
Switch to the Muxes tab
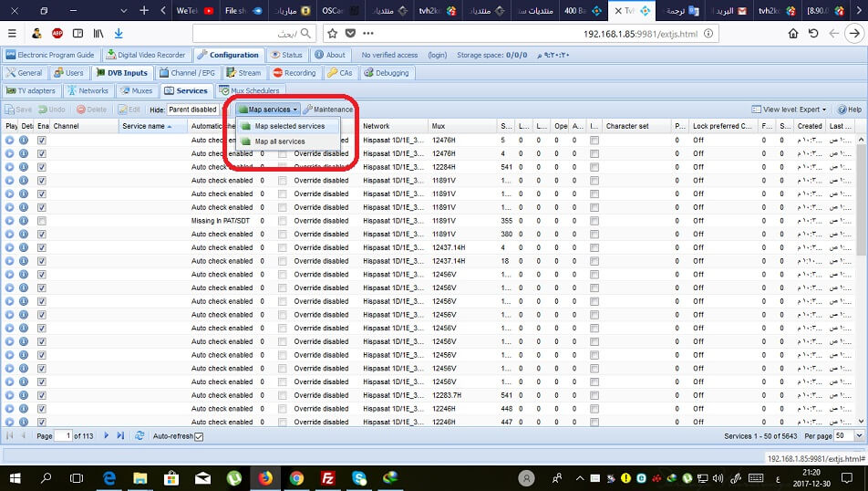[x=137, y=90]
